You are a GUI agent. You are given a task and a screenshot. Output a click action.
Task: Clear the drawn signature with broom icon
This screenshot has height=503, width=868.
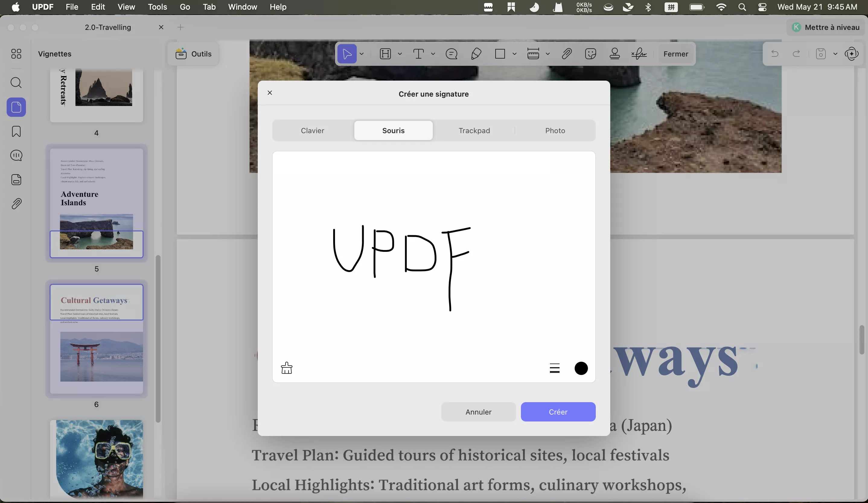tap(287, 368)
